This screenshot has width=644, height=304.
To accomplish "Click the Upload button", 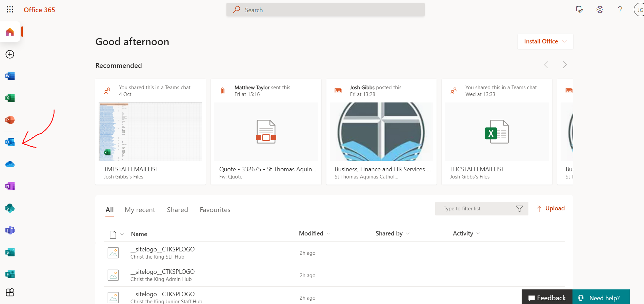I will click(x=550, y=208).
